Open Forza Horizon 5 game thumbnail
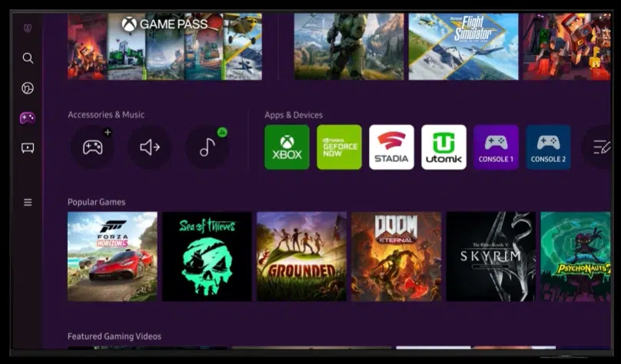621x364 pixels. [112, 256]
